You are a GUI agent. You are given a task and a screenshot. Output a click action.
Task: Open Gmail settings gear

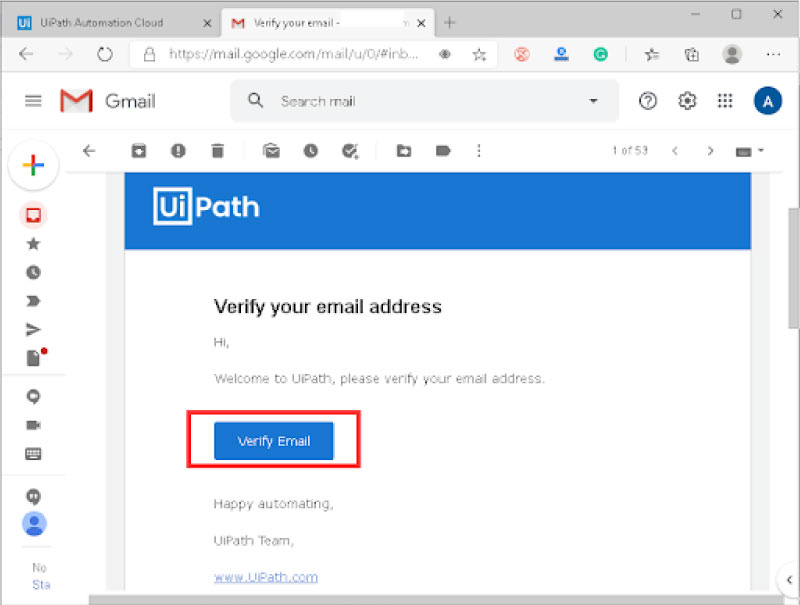687,100
